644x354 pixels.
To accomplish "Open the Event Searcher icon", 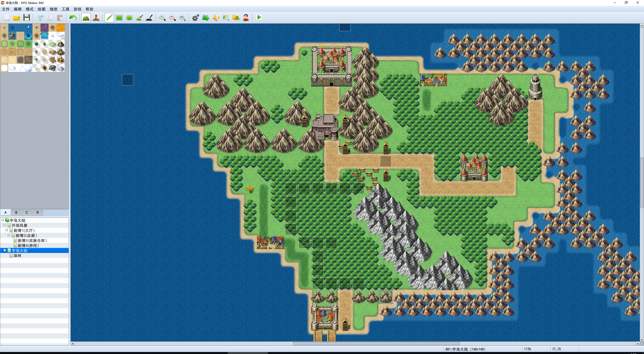I will [x=226, y=18].
